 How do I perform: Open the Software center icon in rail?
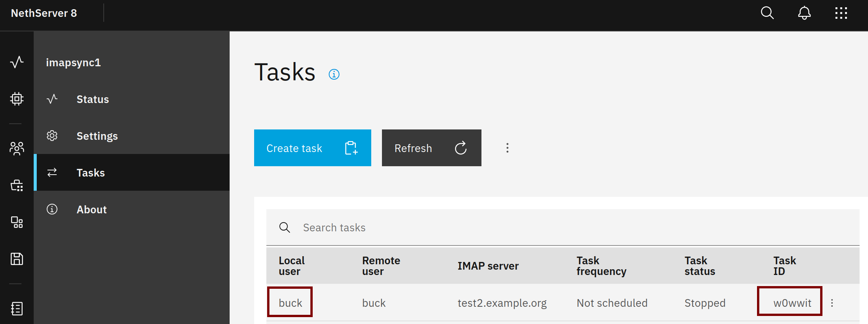point(17,185)
